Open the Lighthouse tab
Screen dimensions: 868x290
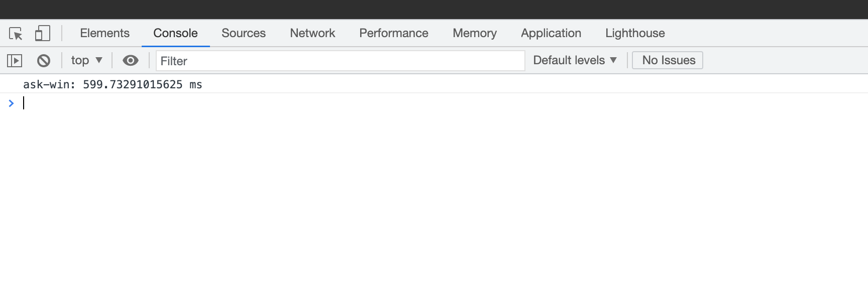pyautogui.click(x=635, y=34)
